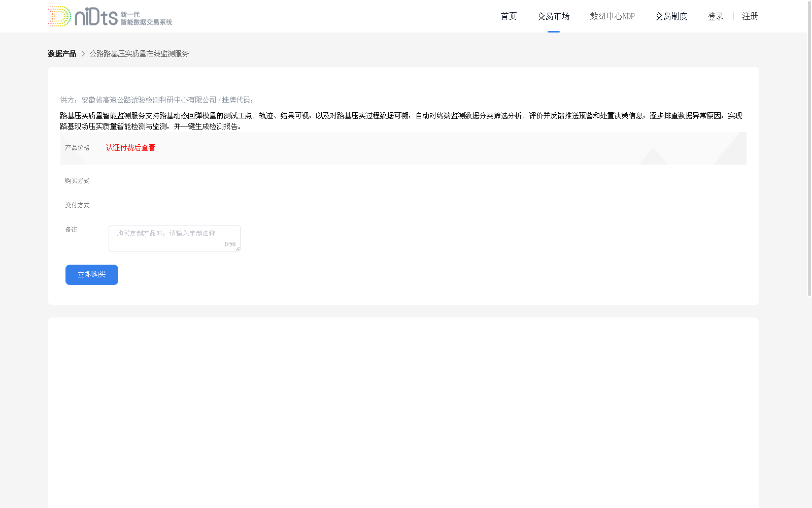This screenshot has height=508, width=812.
Task: Click the 注册 register link
Action: tap(750, 16)
